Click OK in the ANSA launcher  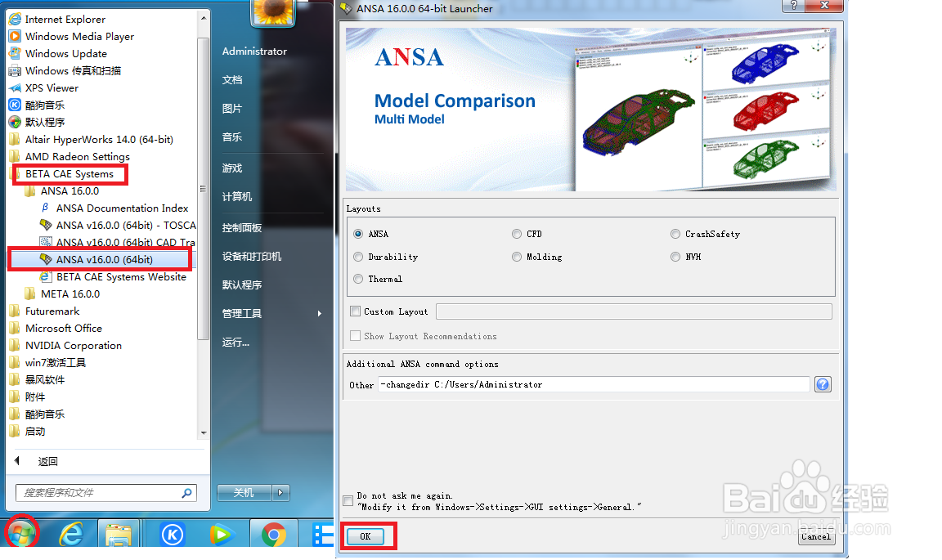click(x=366, y=536)
